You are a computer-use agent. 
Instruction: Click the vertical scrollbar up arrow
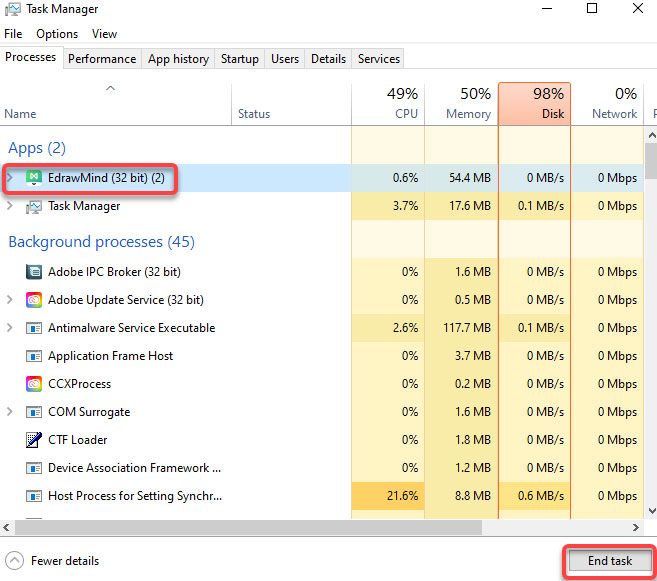pyautogui.click(x=652, y=135)
